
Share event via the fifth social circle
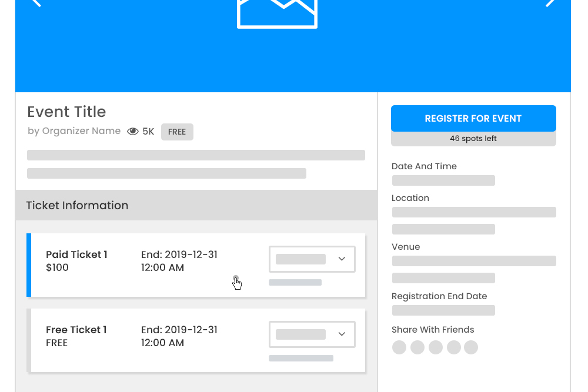[471, 347]
